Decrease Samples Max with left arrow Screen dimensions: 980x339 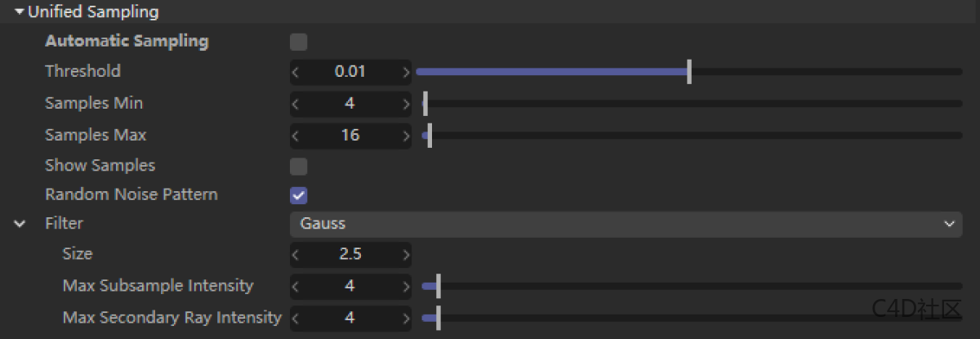pos(296,136)
